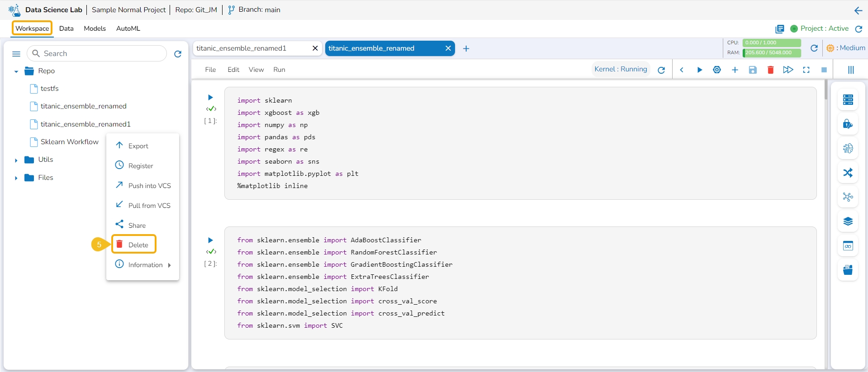Toggle fullscreen mode for the notebook
The height and width of the screenshot is (372, 868).
pos(806,70)
